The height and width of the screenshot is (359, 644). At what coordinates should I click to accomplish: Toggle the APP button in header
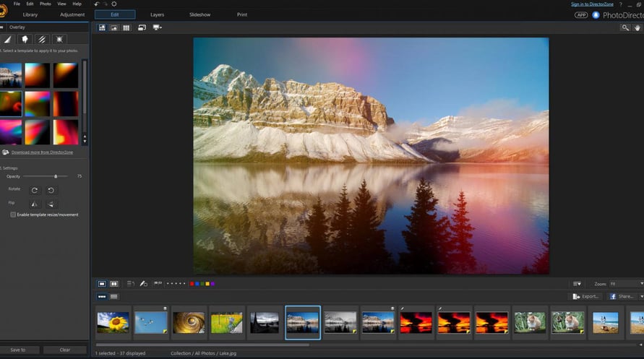click(x=580, y=14)
